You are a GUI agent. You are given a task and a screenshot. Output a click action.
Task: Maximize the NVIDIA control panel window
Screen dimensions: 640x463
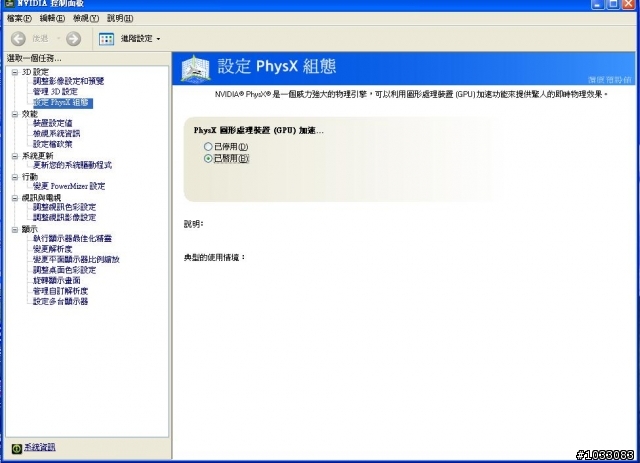[x=613, y=4]
